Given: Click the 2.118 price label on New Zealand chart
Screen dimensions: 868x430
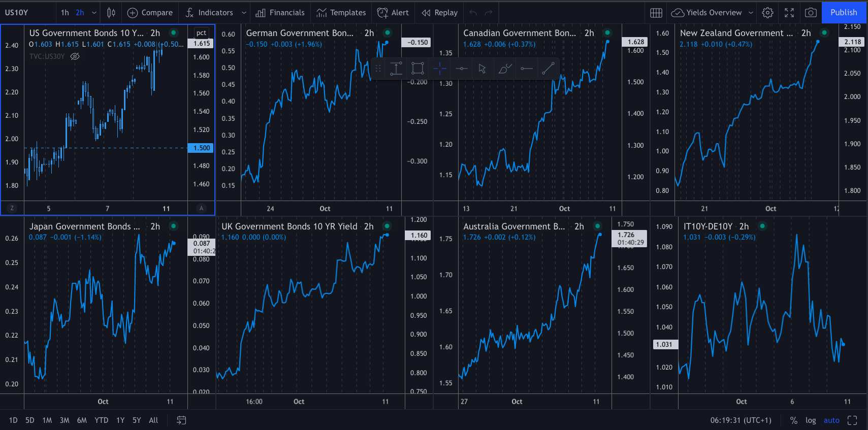Looking at the screenshot, I should 853,42.
